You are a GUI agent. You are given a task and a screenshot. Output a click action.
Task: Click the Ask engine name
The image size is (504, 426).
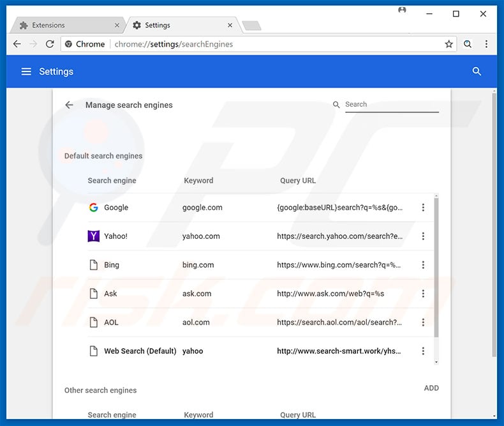coord(110,293)
